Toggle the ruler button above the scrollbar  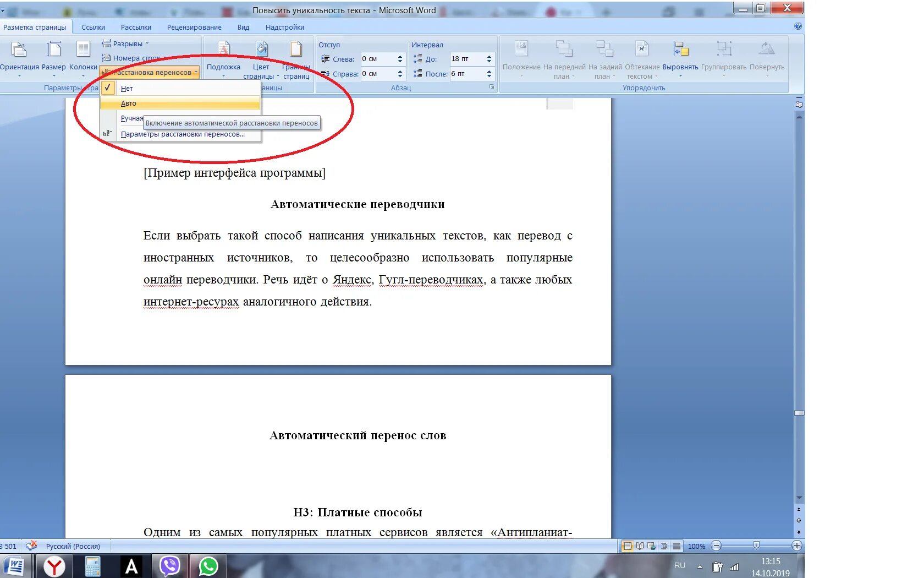pos(799,104)
